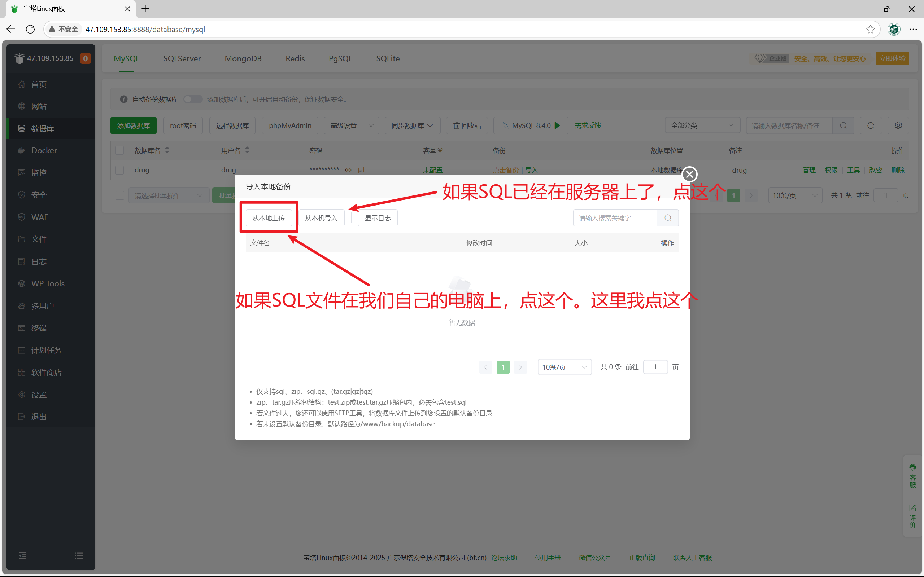This screenshot has height=577, width=924.
Task: Open the 回收站 recycle bin for databases
Action: tap(467, 125)
